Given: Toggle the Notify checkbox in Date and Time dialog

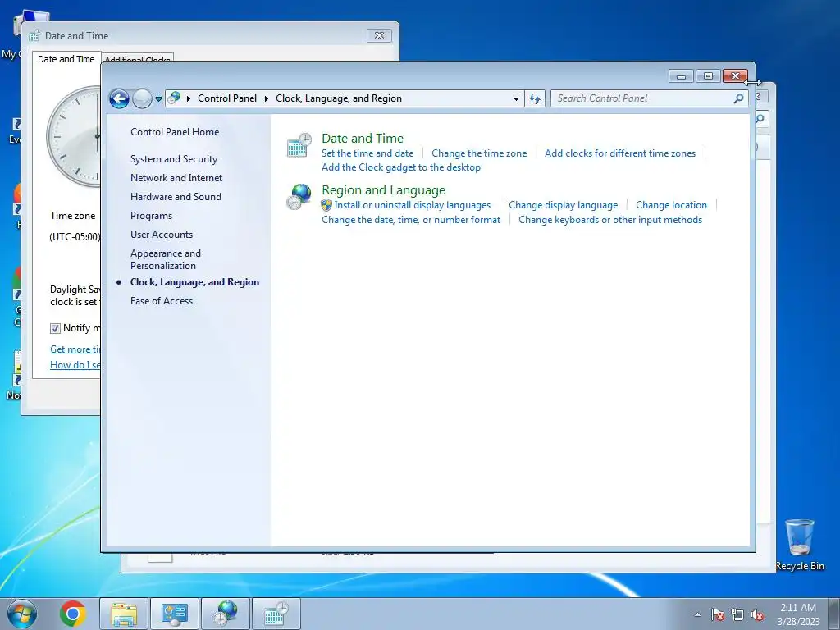Looking at the screenshot, I should (55, 328).
